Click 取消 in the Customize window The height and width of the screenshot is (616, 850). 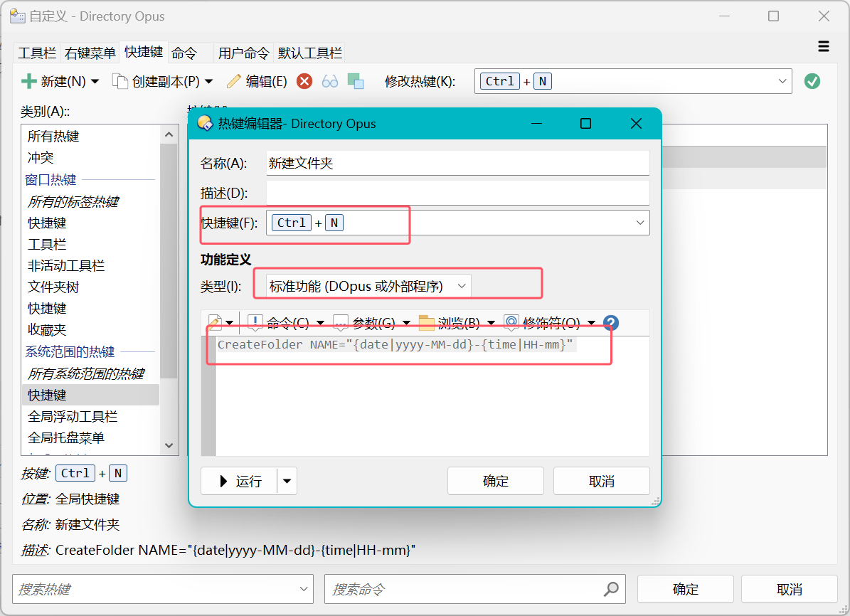pos(790,589)
